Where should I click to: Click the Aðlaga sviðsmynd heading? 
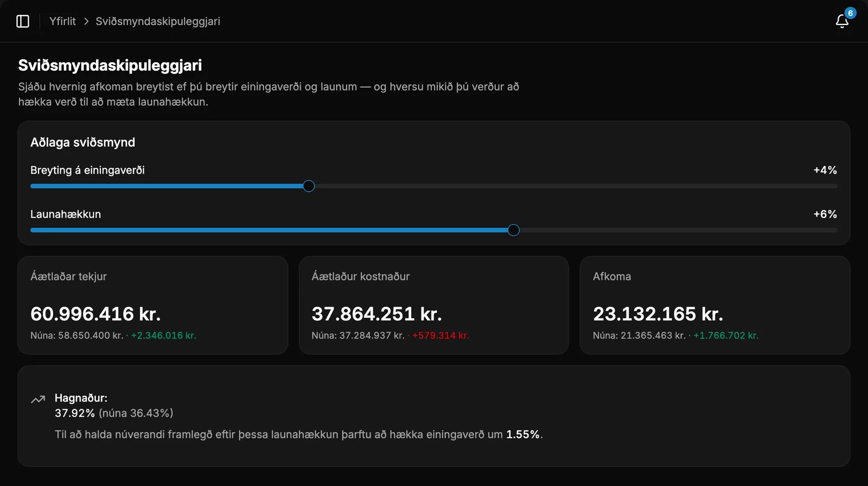[x=82, y=142]
